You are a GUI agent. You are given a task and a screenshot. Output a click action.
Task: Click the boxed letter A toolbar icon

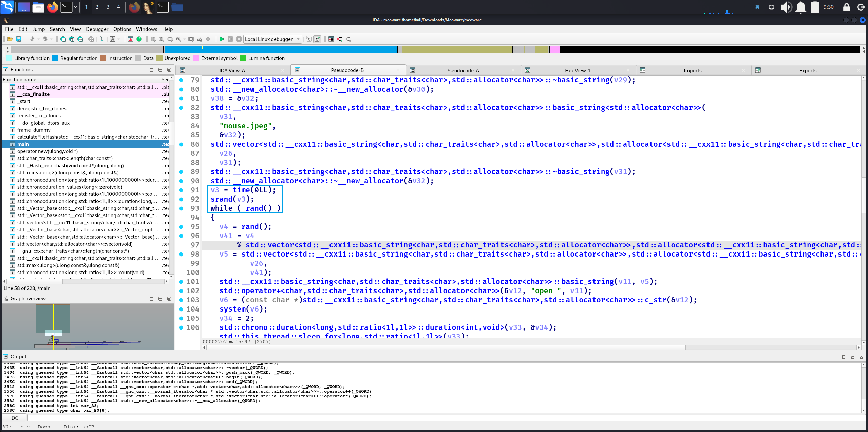pos(113,39)
